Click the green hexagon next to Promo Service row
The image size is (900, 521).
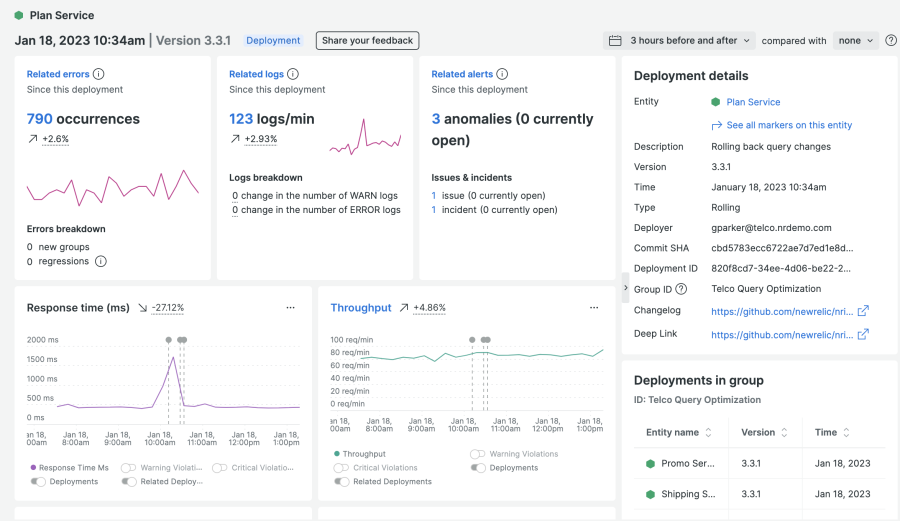click(x=650, y=464)
